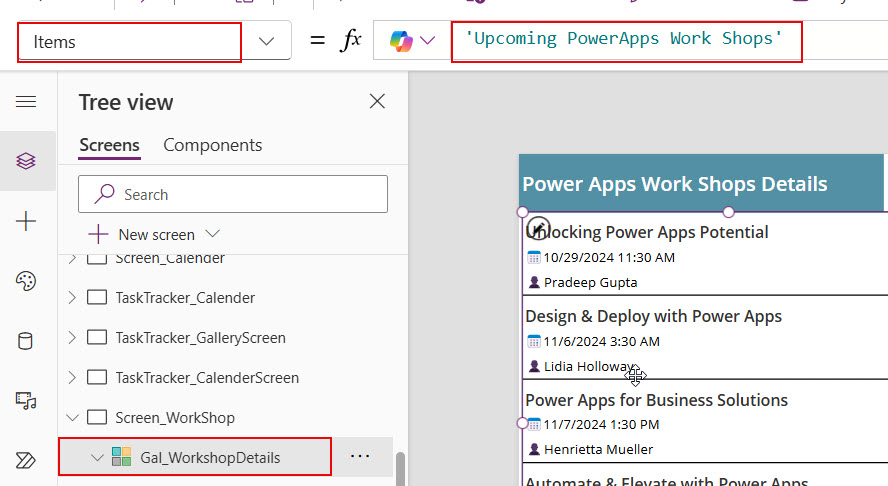Select TaskTracker_GalleryScreen in the tree
888x486 pixels.
point(200,338)
